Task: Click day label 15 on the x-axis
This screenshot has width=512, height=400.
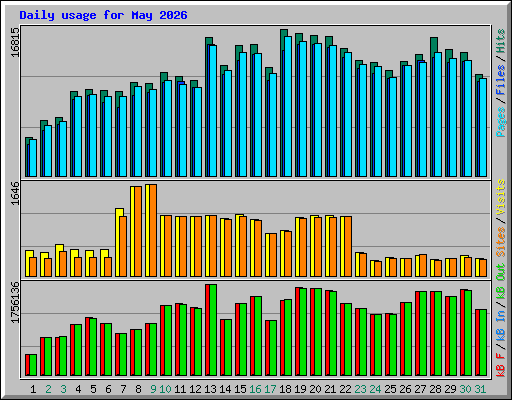Action: click(240, 389)
